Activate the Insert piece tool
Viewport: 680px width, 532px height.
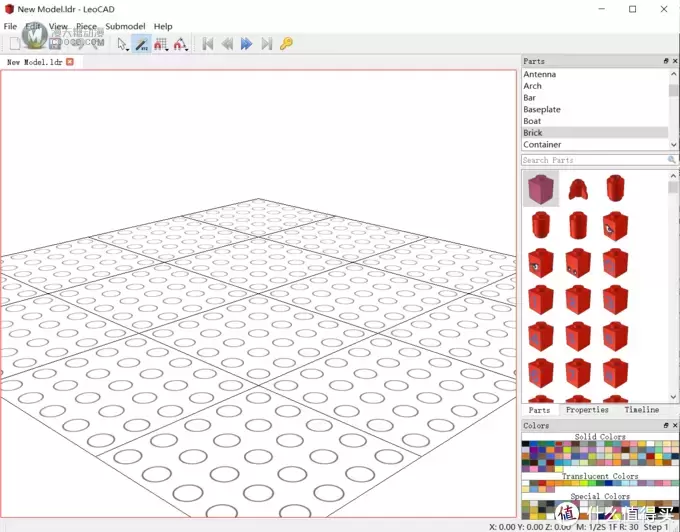click(141, 44)
